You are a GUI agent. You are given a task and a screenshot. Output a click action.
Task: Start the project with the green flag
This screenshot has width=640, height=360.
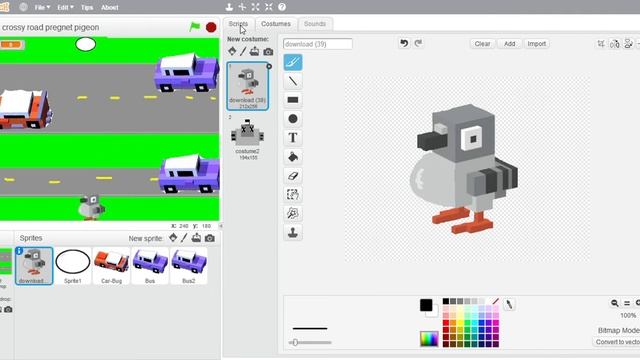195,27
